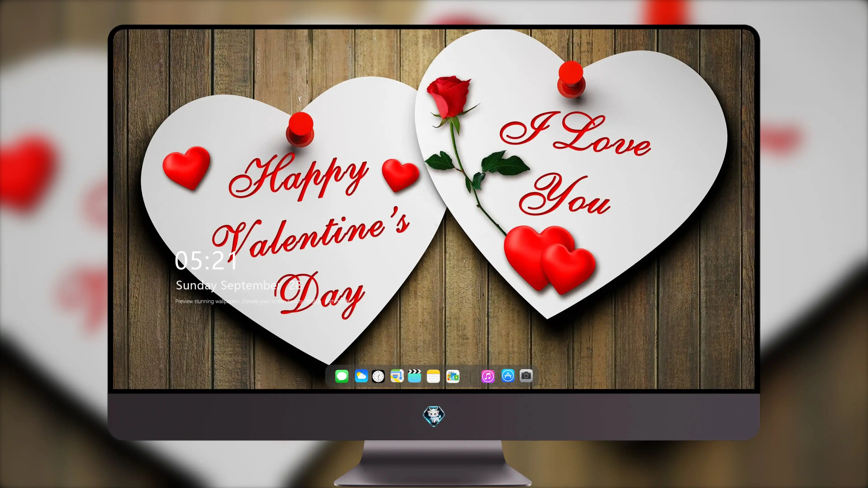Click the dragon logo on the monitor chin
The image size is (868, 488).
(434, 416)
